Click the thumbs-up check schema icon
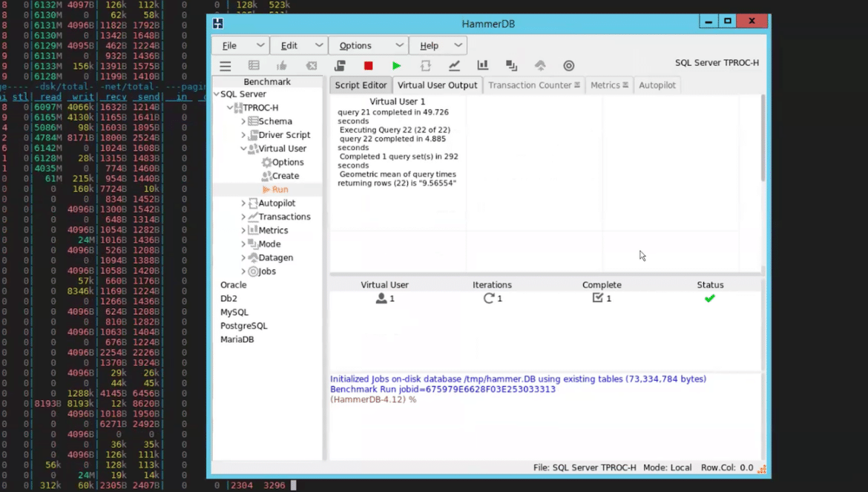This screenshot has width=868, height=492. pos(283,66)
